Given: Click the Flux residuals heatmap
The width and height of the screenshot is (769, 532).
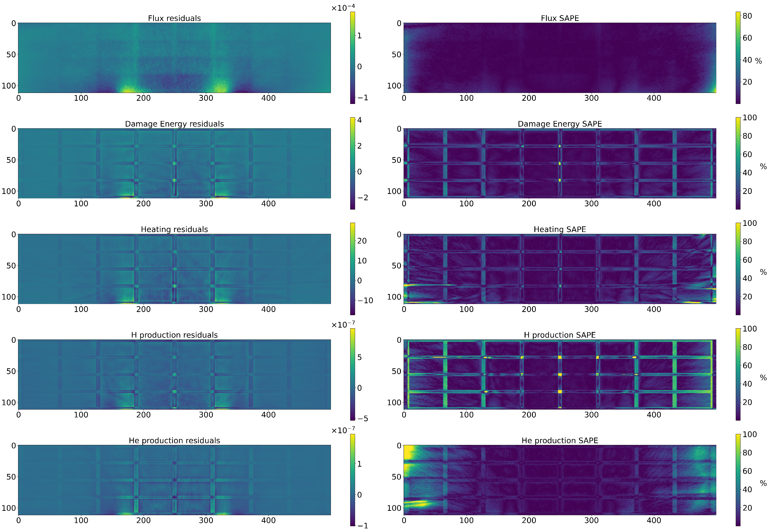Looking at the screenshot, I should 174,58.
